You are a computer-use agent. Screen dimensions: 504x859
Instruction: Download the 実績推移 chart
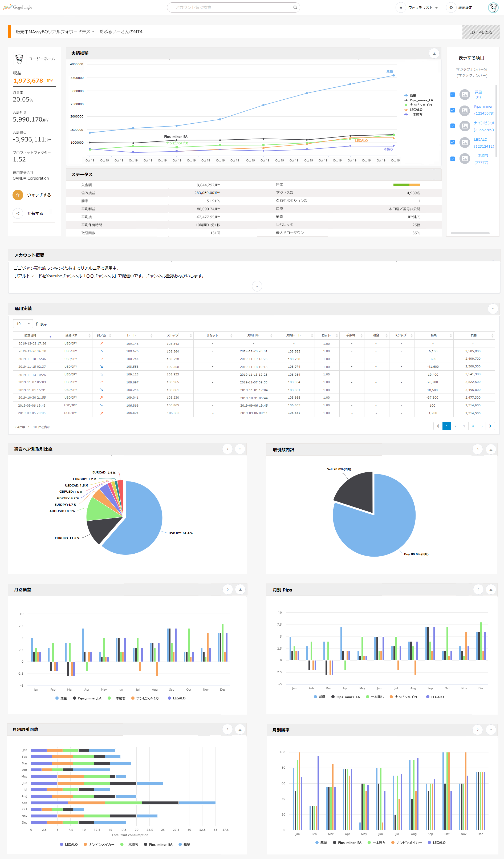point(434,53)
